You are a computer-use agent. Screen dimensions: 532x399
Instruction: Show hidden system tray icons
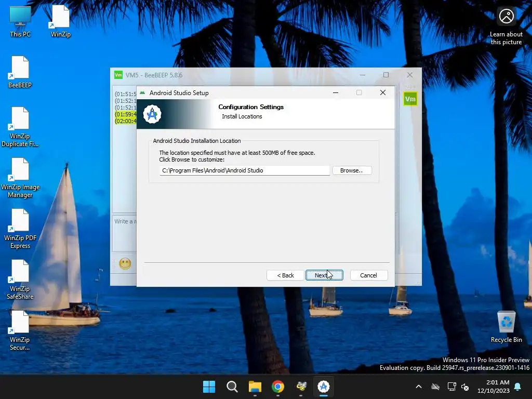tap(419, 387)
